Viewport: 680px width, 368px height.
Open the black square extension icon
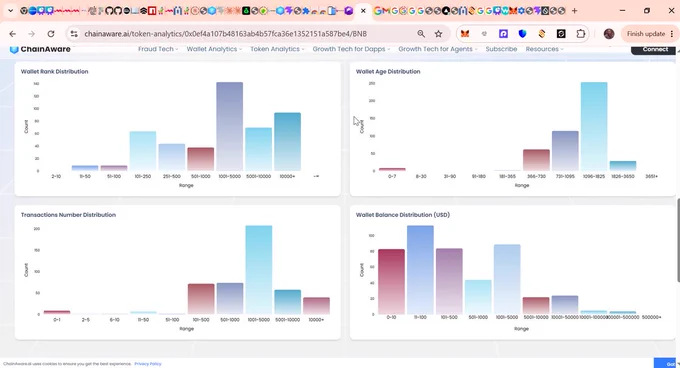(x=561, y=34)
